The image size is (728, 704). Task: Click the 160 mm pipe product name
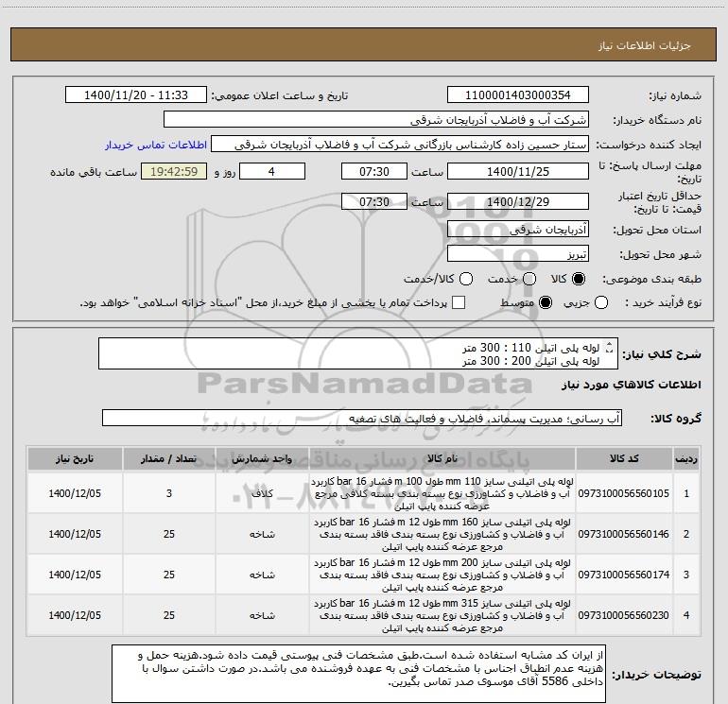click(442, 534)
